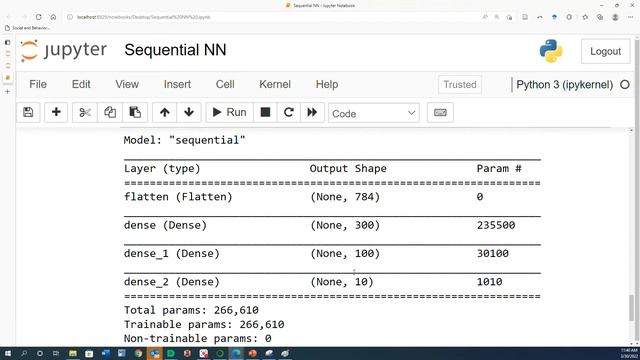Click param count '235500'
The width and height of the screenshot is (640, 360).
coord(496,225)
